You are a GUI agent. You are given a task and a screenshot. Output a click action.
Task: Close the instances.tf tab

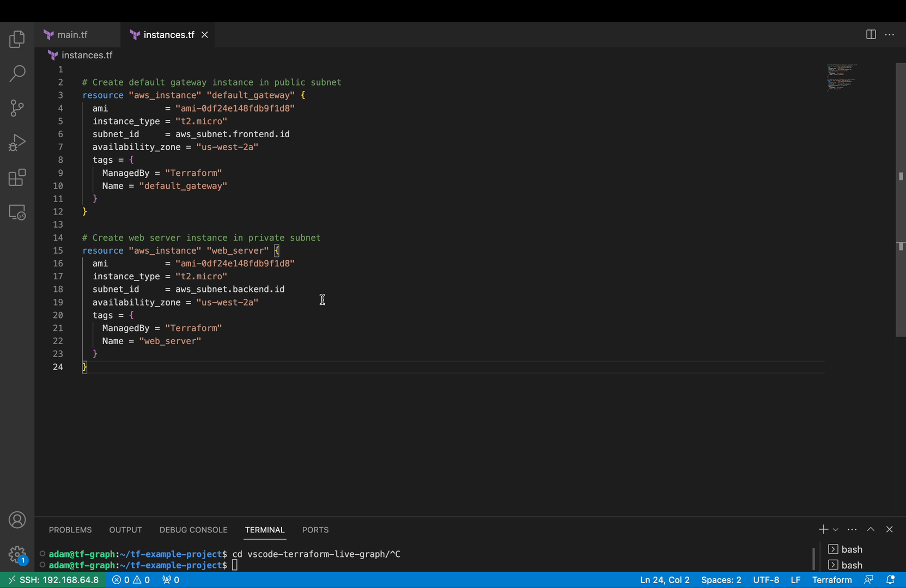coord(205,35)
